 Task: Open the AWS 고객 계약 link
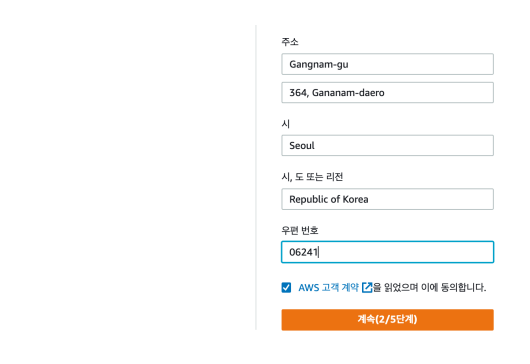coord(328,288)
